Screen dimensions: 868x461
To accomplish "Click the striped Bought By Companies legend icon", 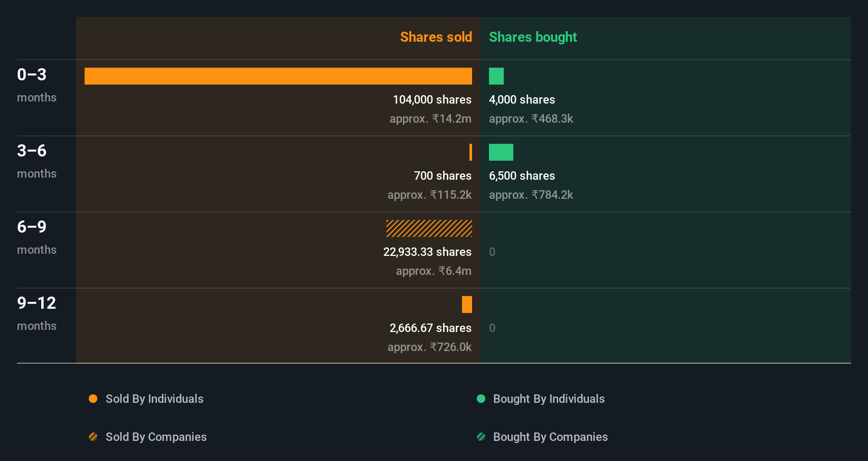I will [481, 437].
